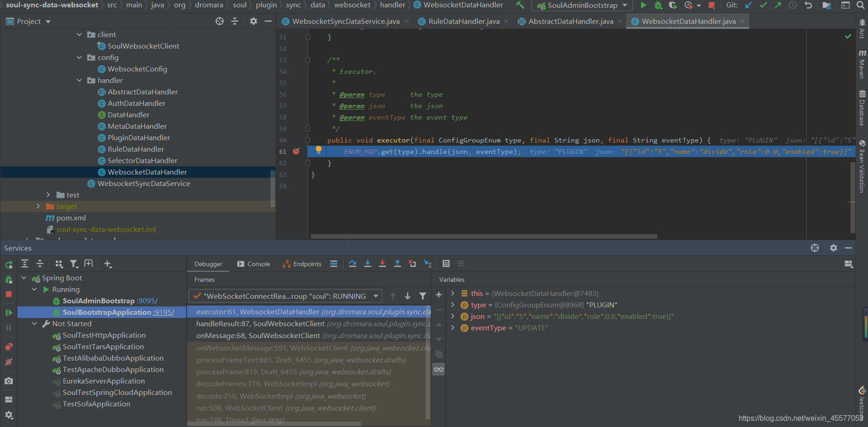Locate current file in Project panel
Screen dimensions: 868x427
220,21
